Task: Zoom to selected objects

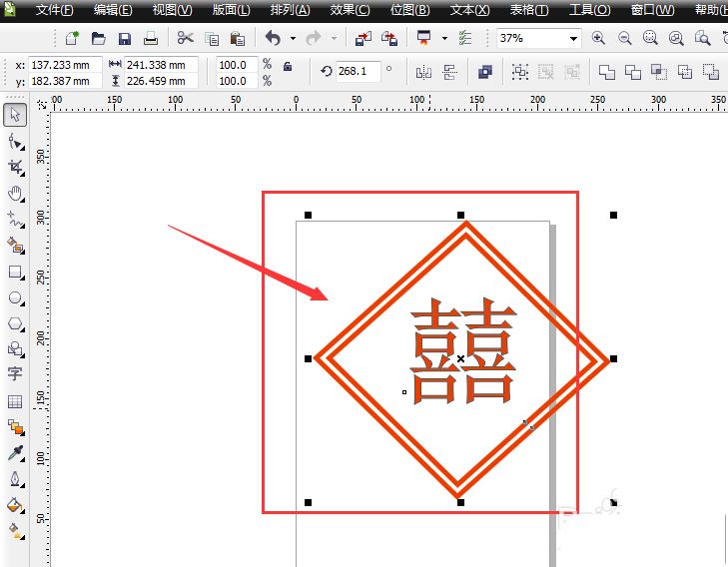Action: pyautogui.click(x=650, y=38)
